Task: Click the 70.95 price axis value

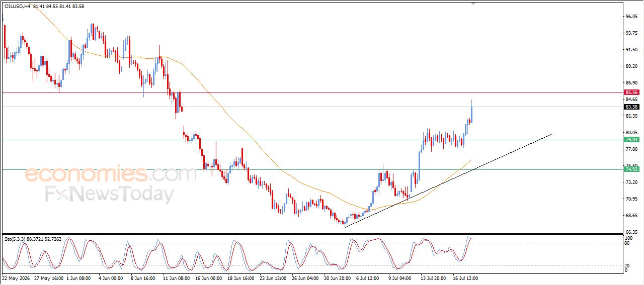Action: 631,199
